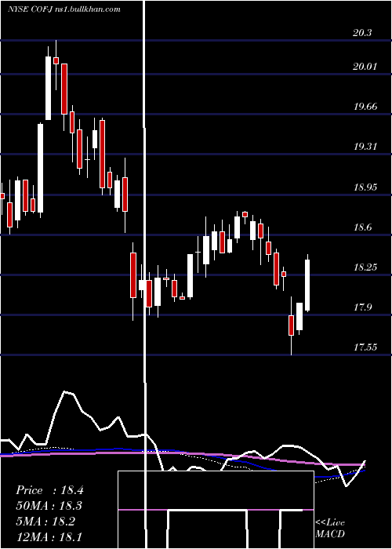Click the 18.95 price axis label

click(x=365, y=187)
